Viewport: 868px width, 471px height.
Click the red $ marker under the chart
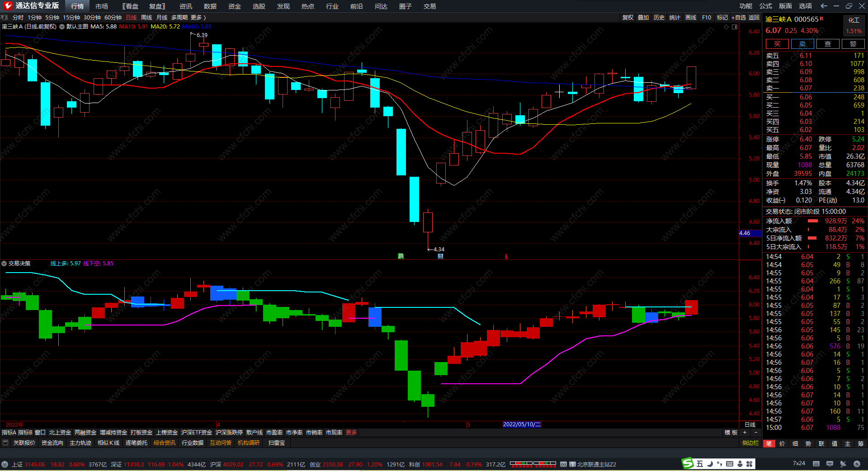(x=506, y=257)
